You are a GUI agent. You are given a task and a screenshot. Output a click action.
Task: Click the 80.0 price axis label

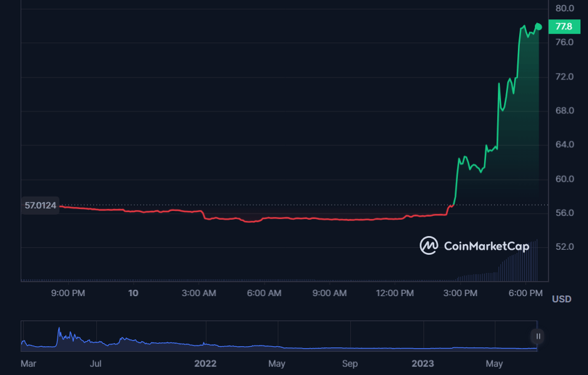(x=565, y=8)
